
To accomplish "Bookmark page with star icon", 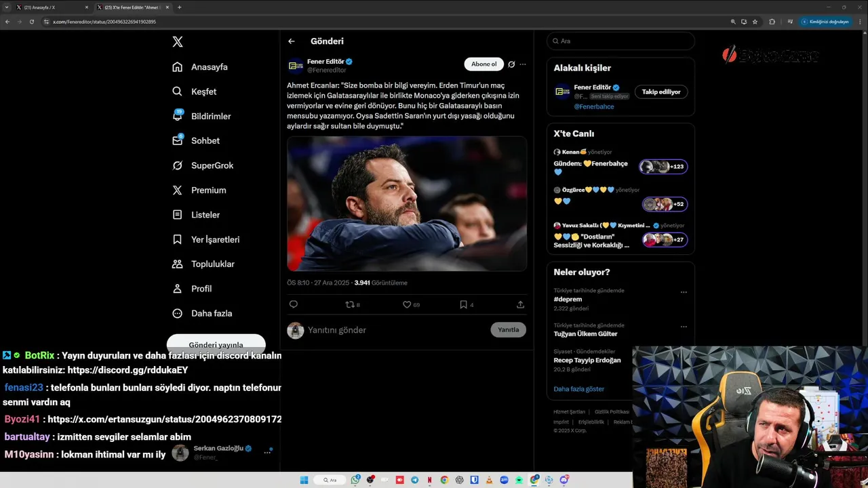I will pyautogui.click(x=755, y=22).
